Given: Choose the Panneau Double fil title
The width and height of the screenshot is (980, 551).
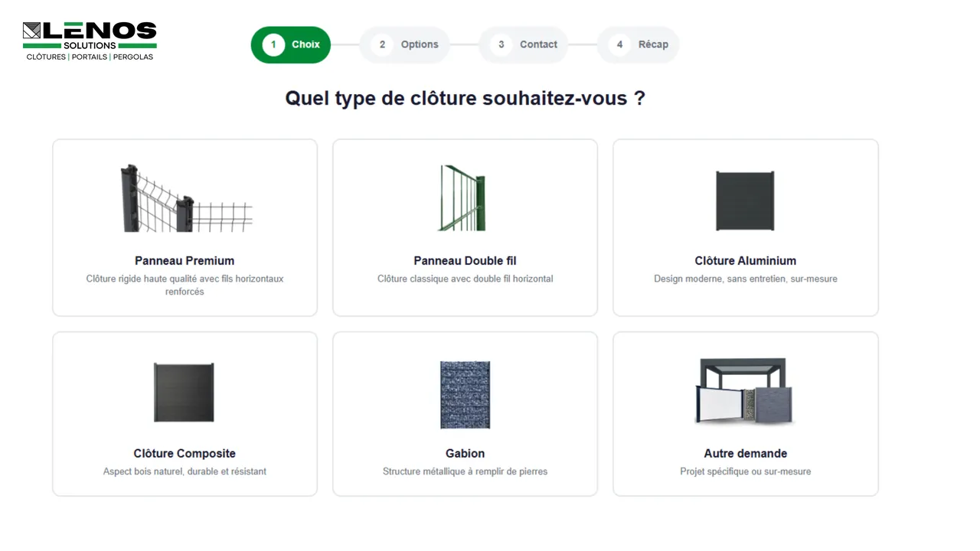Looking at the screenshot, I should coord(465,261).
